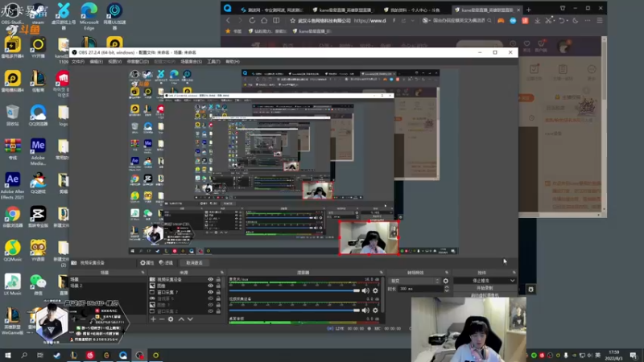
Task: Open the Google Chrome desktop shortcut
Action: click(12, 217)
